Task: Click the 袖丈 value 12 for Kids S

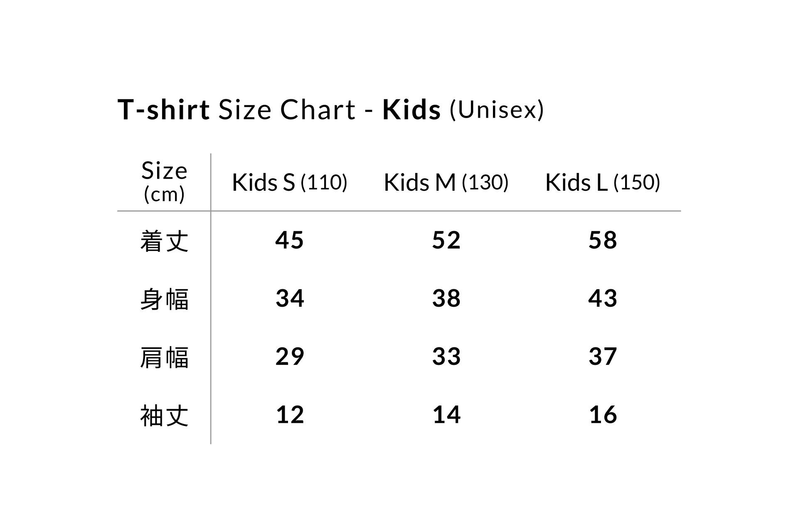Action: coord(289,415)
